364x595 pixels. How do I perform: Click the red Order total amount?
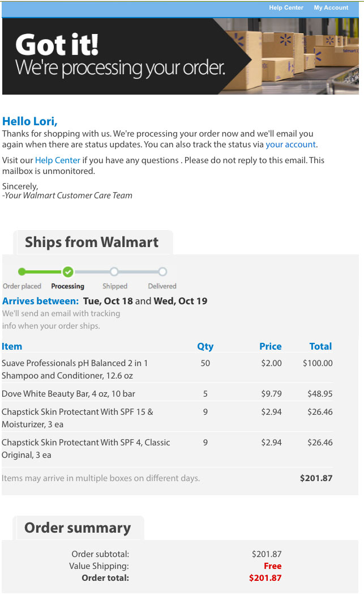tap(265, 578)
